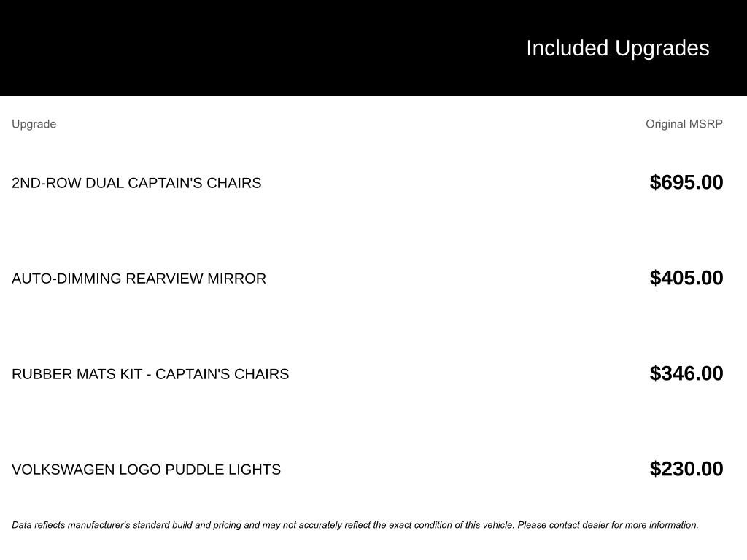The width and height of the screenshot is (747, 560).
Task: Click the Original MSRP column header
Action: pyautogui.click(x=684, y=124)
